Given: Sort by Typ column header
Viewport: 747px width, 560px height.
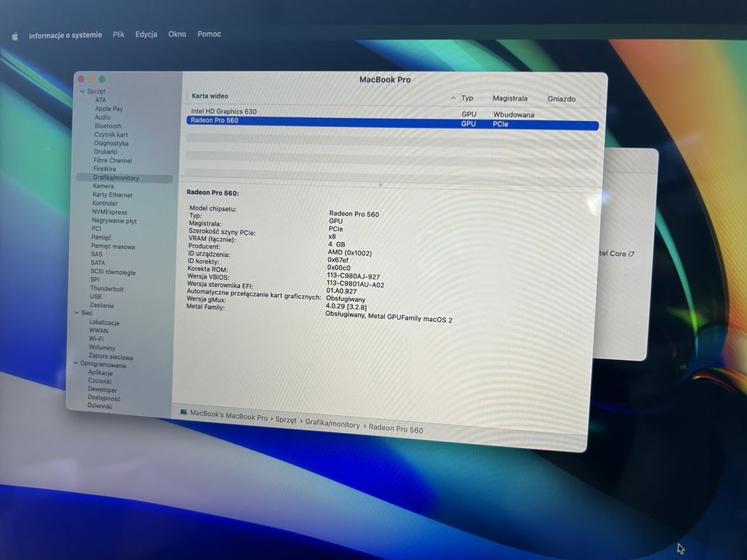Looking at the screenshot, I should pyautogui.click(x=467, y=98).
